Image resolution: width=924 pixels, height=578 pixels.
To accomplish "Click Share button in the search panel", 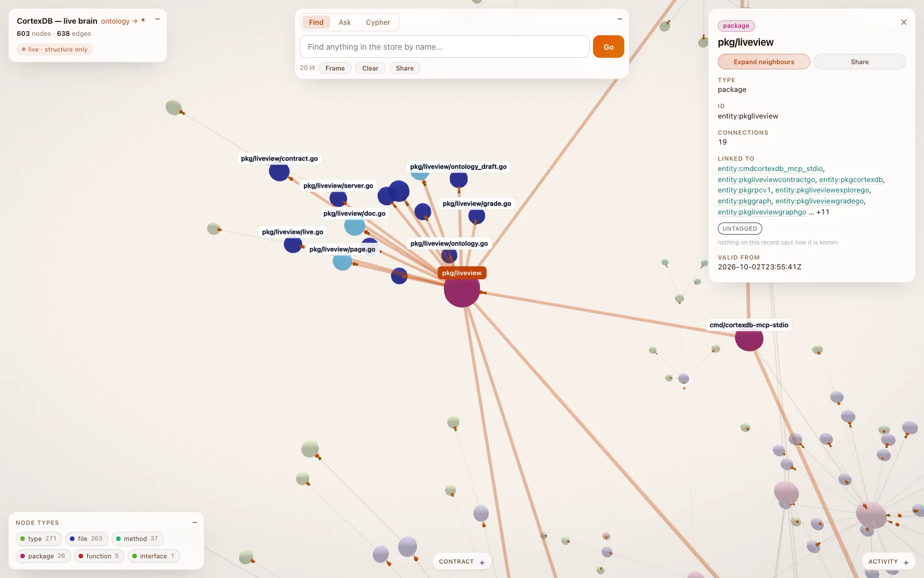I will pyautogui.click(x=405, y=68).
